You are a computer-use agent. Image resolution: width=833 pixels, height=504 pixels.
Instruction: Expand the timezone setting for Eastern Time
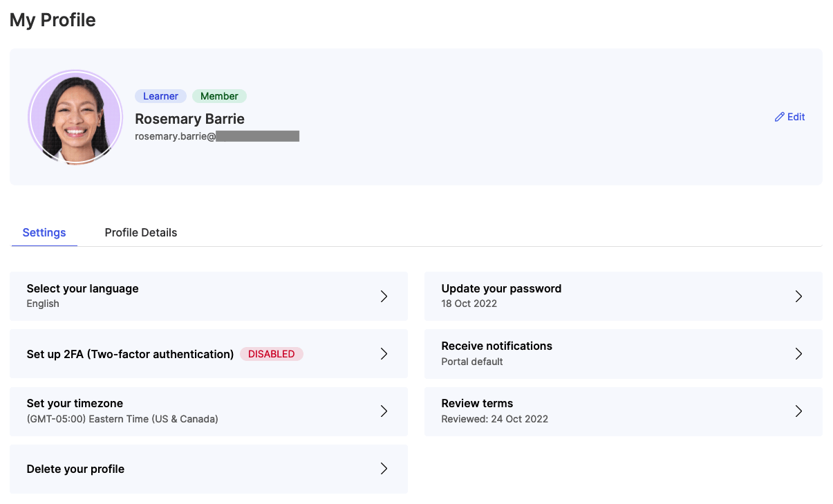pos(207,411)
